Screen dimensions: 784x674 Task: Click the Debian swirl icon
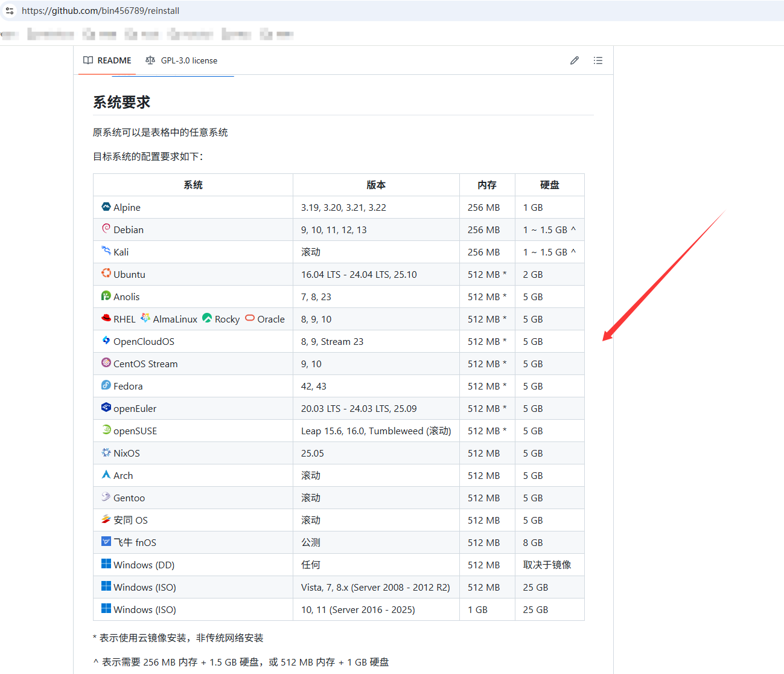click(106, 228)
